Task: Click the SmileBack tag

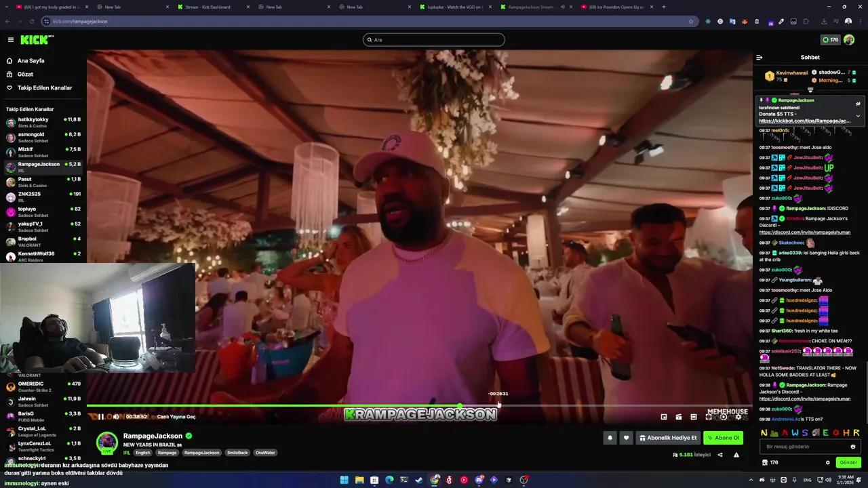Action: 237,453
